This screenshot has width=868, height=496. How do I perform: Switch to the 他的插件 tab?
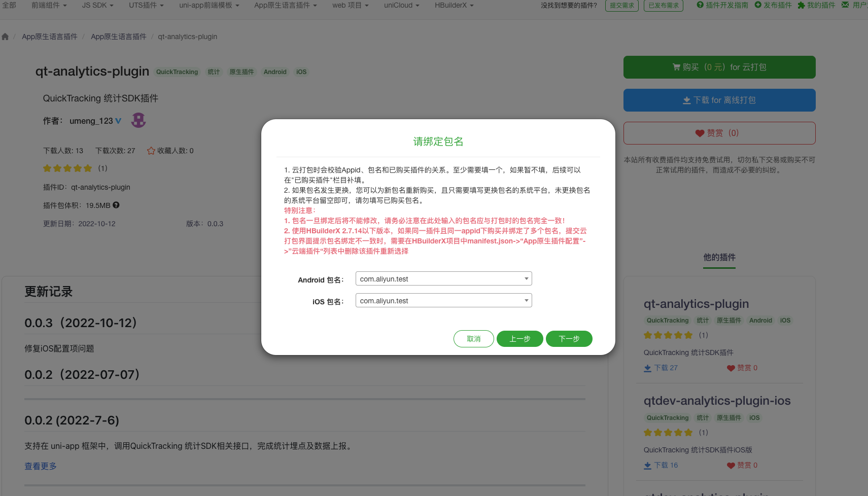[719, 257]
